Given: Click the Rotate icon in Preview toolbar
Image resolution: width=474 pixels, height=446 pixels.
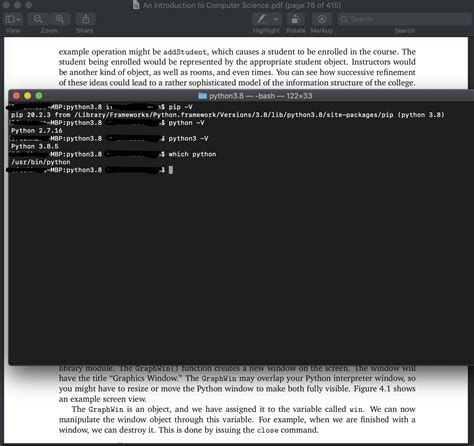Looking at the screenshot, I should point(295,19).
